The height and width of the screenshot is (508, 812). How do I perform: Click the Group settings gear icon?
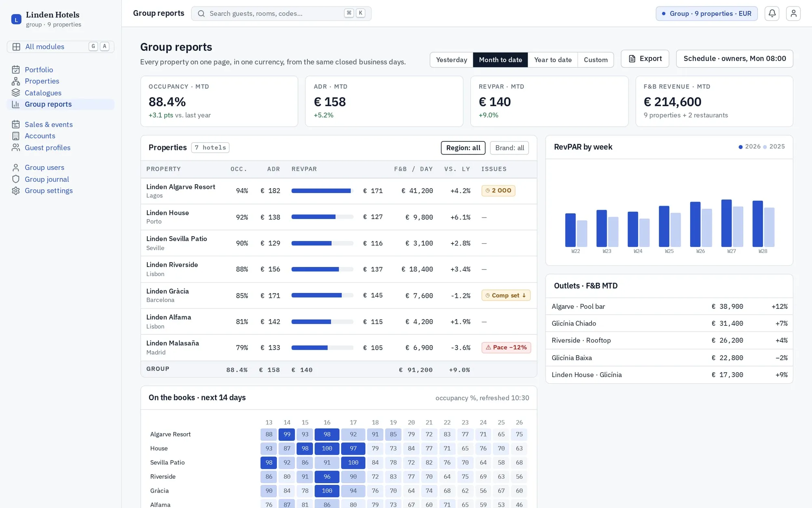16,191
